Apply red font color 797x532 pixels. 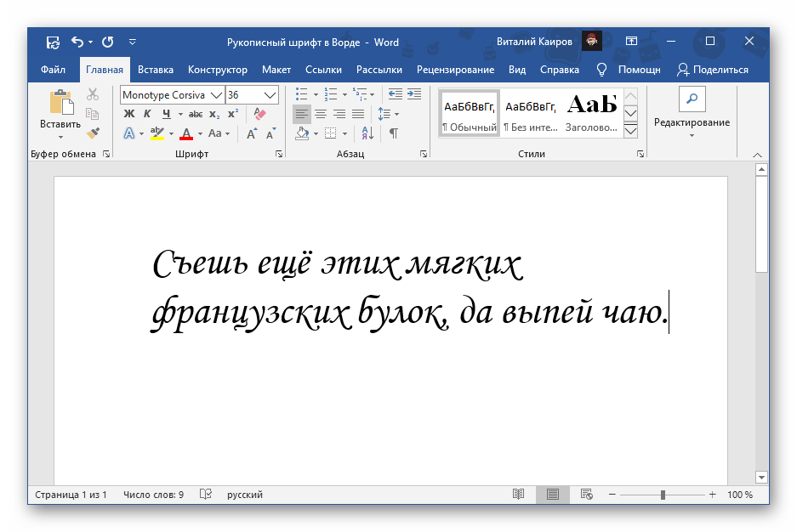(x=186, y=133)
